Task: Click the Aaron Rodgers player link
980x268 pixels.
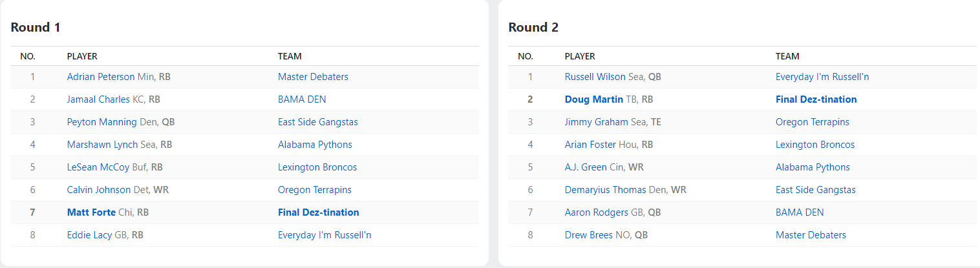Action: pyautogui.click(x=596, y=212)
